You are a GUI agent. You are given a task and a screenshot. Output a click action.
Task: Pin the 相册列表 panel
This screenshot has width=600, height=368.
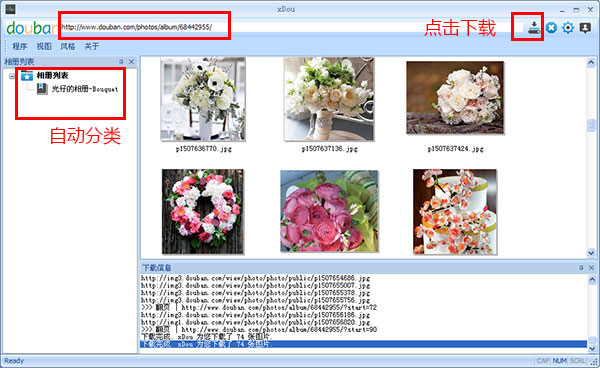click(x=121, y=62)
